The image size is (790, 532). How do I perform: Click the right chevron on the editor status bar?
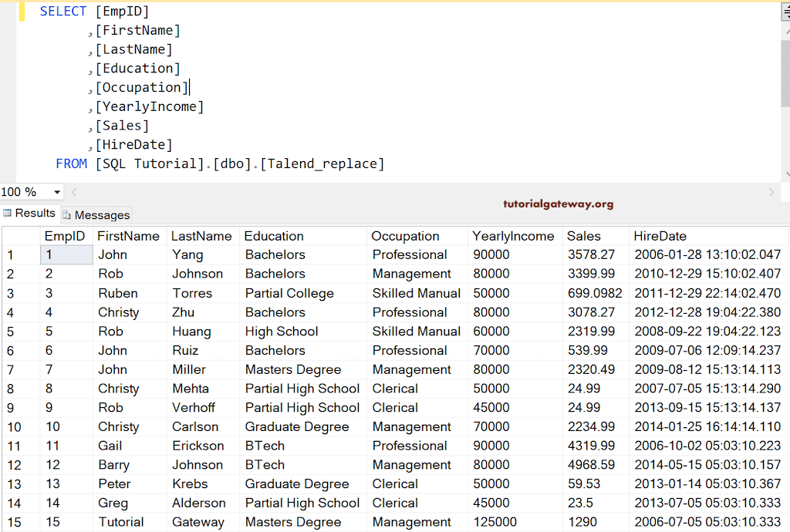click(771, 191)
